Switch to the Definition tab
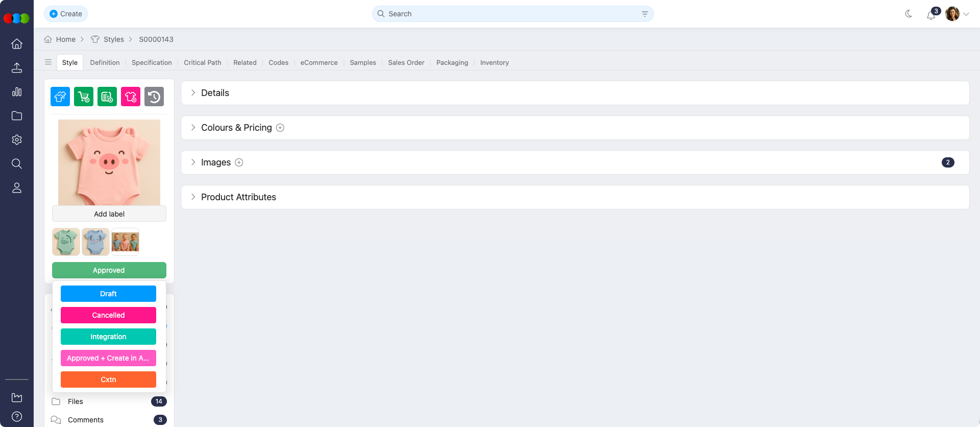Image resolution: width=980 pixels, height=427 pixels. click(x=105, y=62)
